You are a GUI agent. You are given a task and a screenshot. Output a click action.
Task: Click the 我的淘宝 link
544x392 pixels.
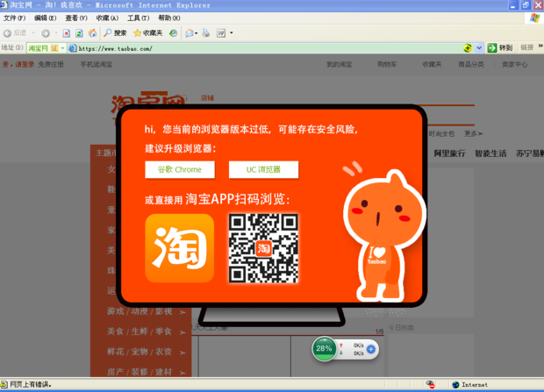(x=339, y=65)
